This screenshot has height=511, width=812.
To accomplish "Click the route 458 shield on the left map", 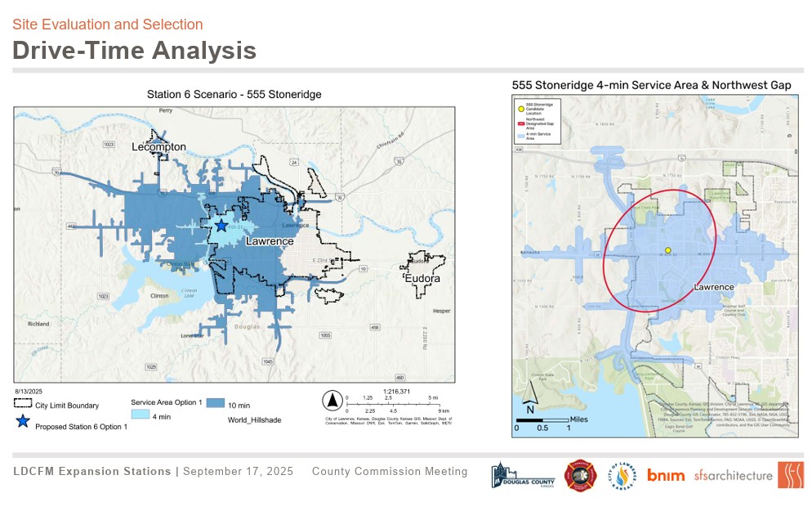I will (375, 327).
